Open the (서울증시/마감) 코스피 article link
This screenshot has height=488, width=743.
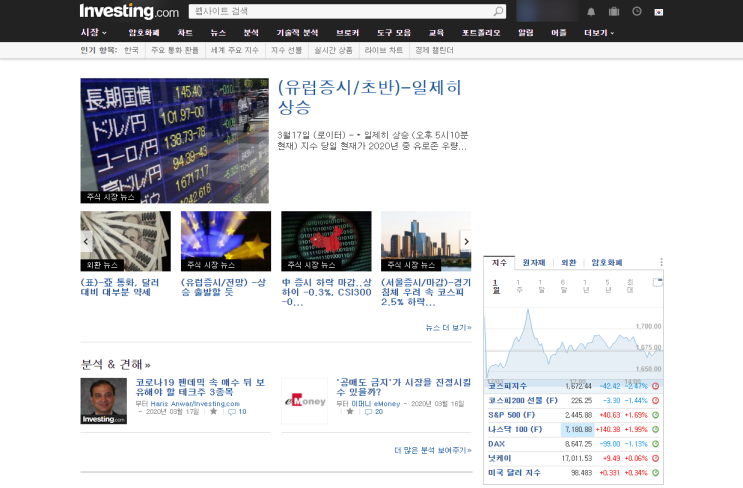426,292
